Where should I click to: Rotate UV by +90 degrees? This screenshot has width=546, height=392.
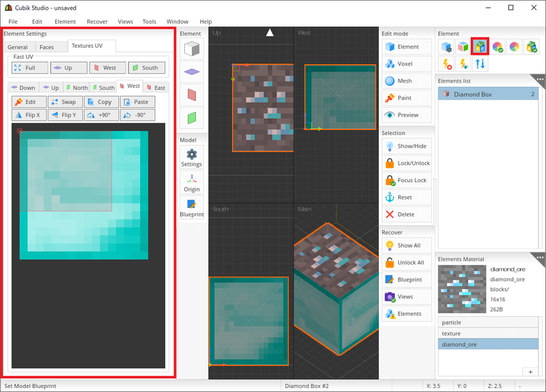coord(101,115)
